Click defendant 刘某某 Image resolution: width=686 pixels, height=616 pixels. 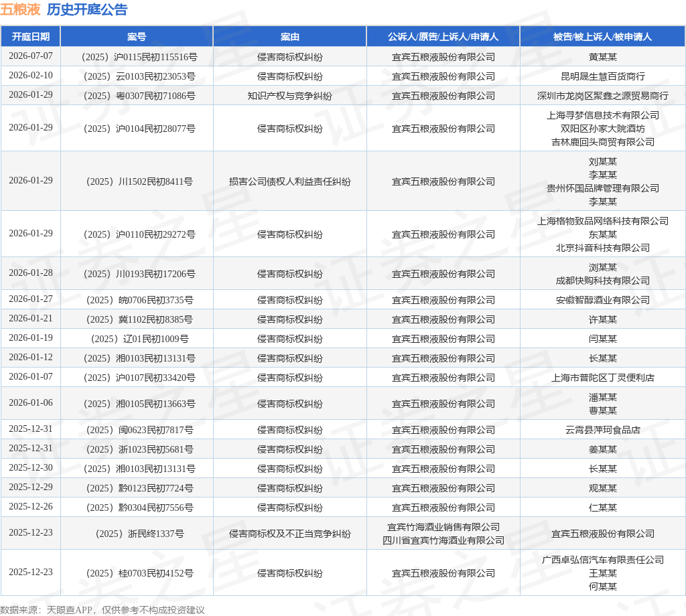[602, 162]
